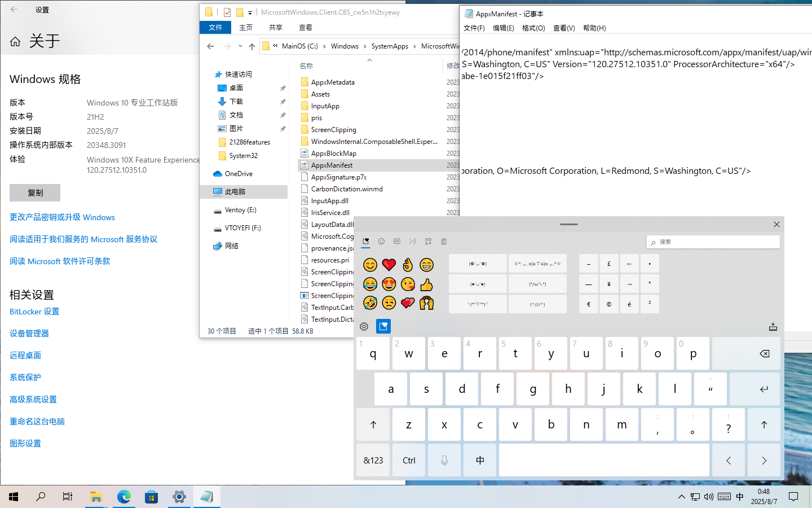The height and width of the screenshot is (508, 812).
Task: Switch to the kaomoji tab
Action: (x=413, y=242)
